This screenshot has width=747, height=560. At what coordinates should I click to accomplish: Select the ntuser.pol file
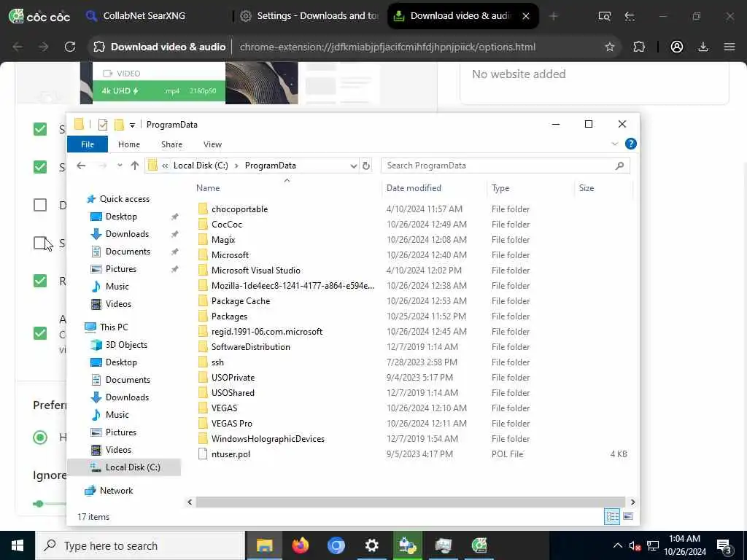click(x=231, y=454)
